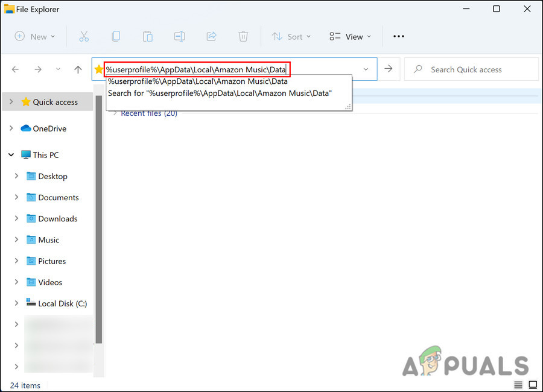Expand the Videos folder node
The image size is (543, 392).
[x=16, y=282]
